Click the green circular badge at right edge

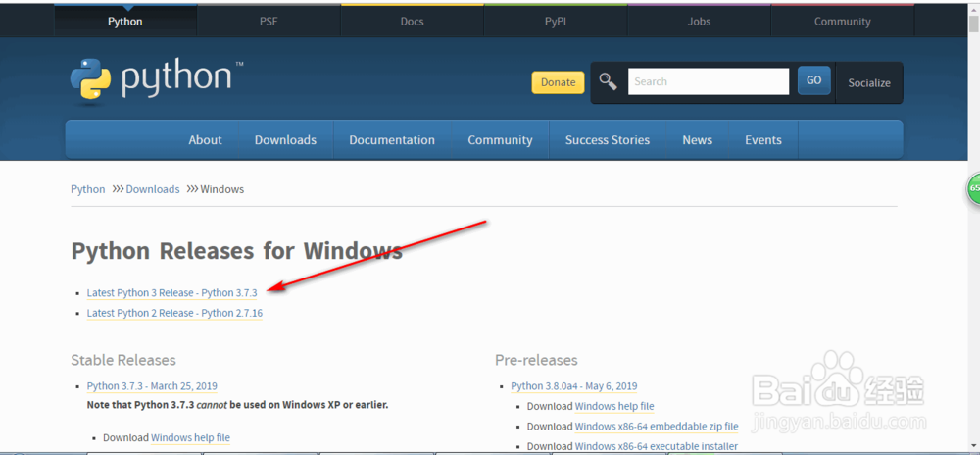click(974, 187)
